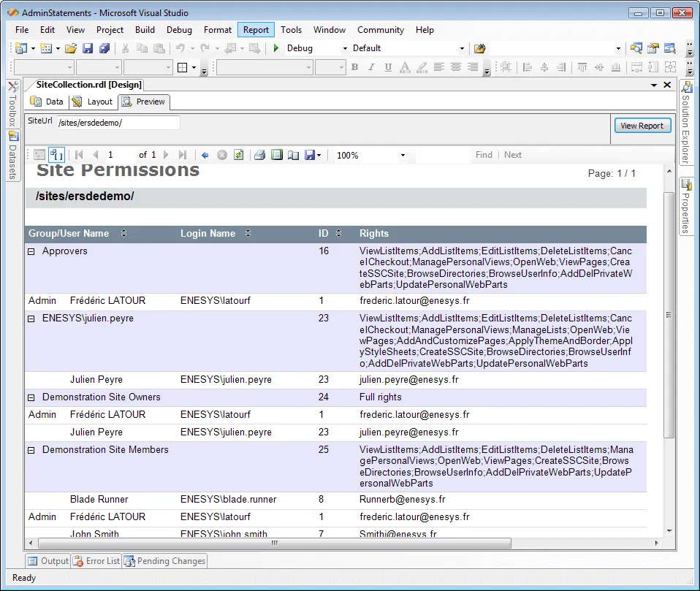Collapse the Demonstration Site Owners group
The image size is (700, 591).
31,397
